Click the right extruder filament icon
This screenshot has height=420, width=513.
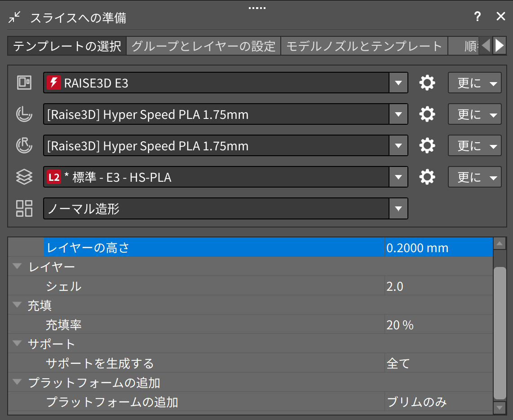pyautogui.click(x=24, y=146)
